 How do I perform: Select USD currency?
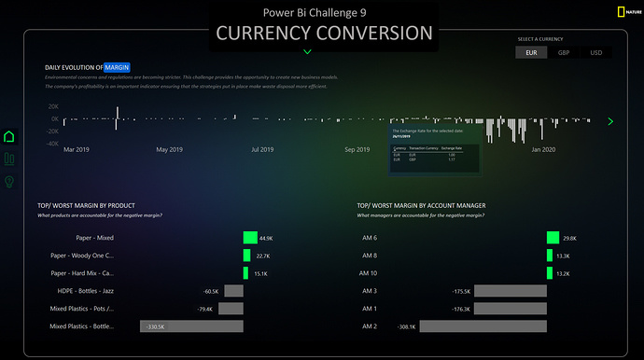(x=596, y=52)
